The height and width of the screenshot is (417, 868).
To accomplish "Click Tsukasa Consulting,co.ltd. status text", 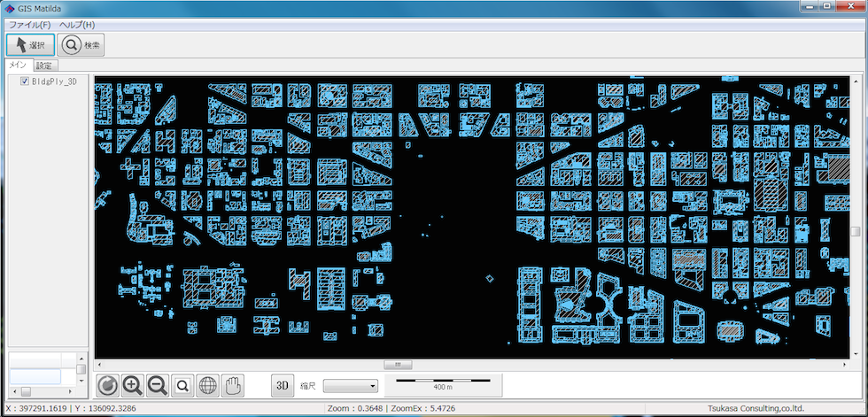I will point(756,408).
